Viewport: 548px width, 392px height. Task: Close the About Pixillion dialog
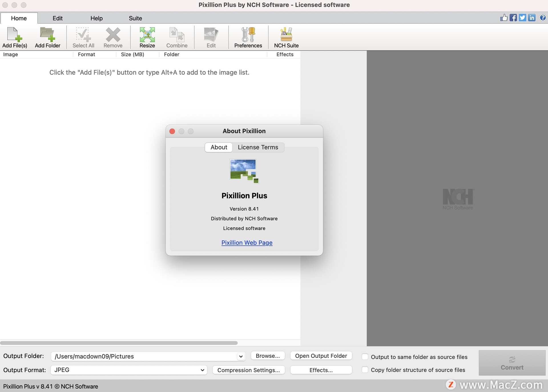(x=172, y=131)
